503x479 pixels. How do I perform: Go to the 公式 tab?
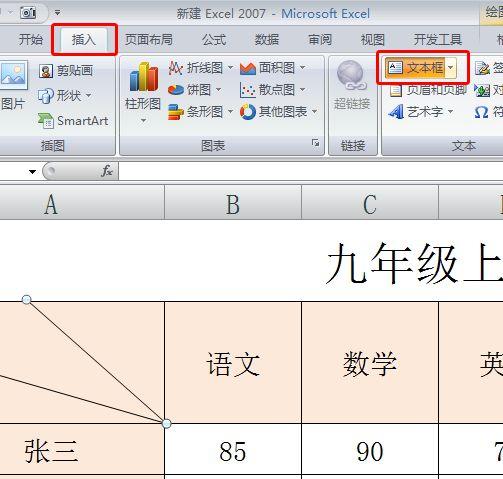(214, 39)
